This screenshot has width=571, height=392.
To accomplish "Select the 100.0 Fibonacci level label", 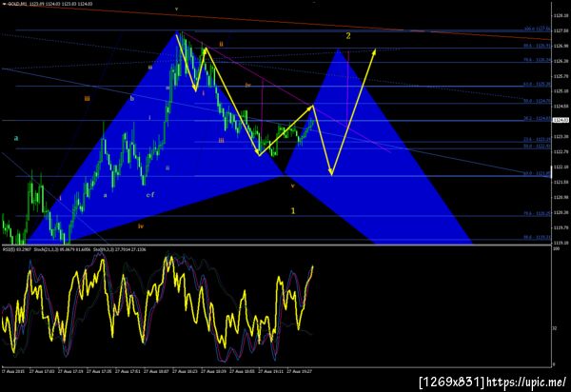I will pyautogui.click(x=537, y=29).
